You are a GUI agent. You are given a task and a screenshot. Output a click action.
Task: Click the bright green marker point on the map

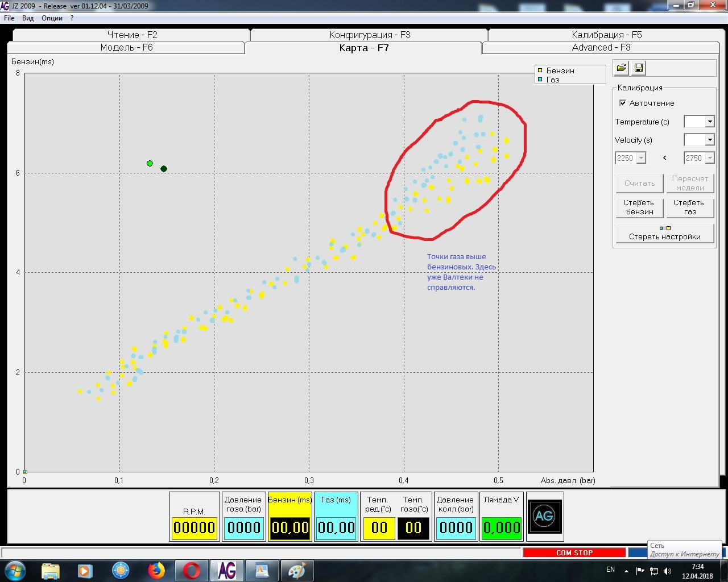tap(150, 164)
